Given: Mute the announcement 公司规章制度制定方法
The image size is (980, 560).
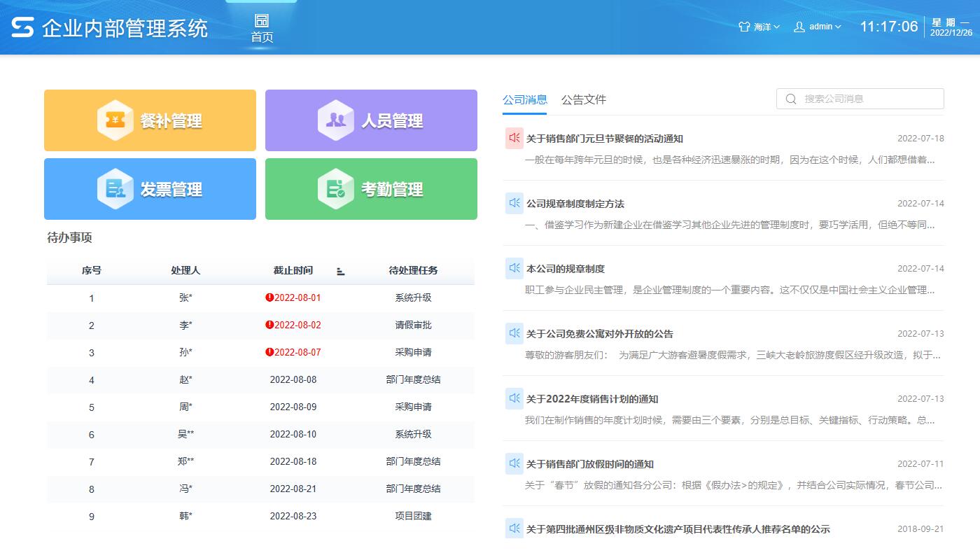Looking at the screenshot, I should (x=513, y=204).
